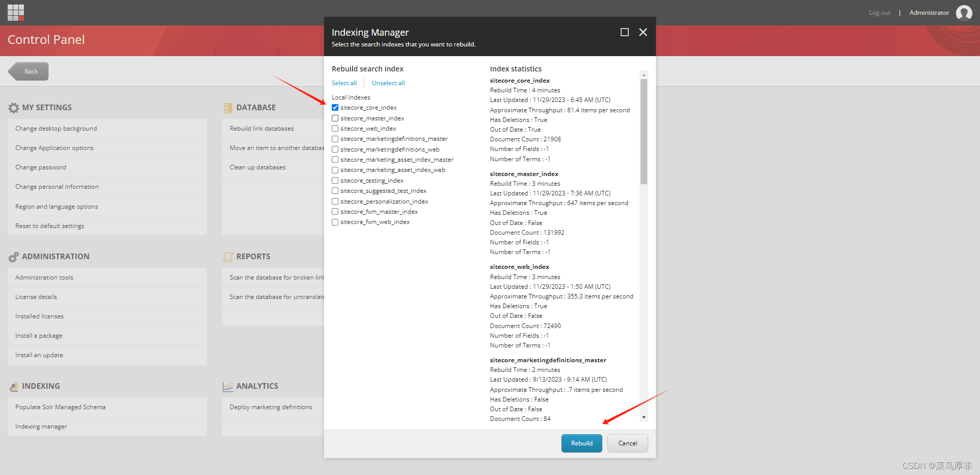Screen dimensions: 980x475
Task: Open Indexing manager link
Action: point(107,427)
